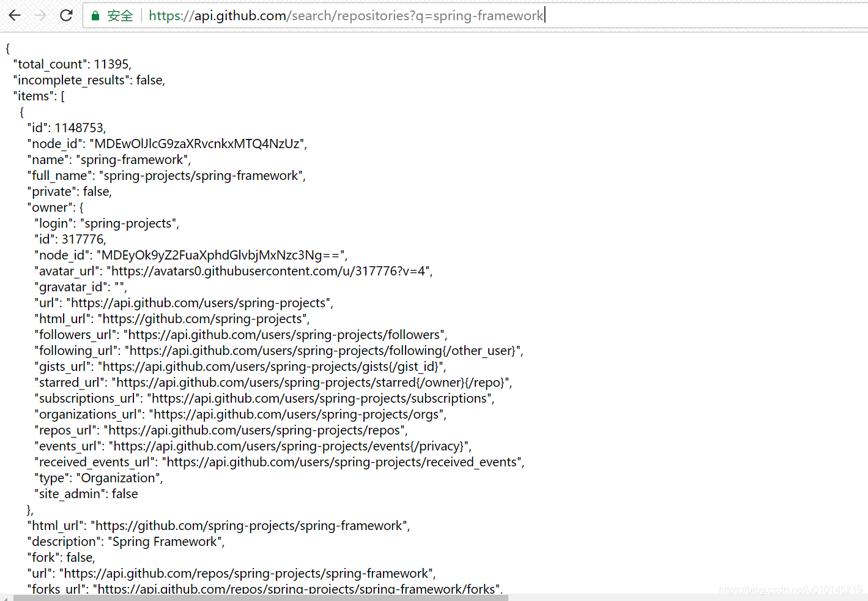Click the "total_count": 11395 line
Viewport: 868px width, 601px height.
pos(72,64)
